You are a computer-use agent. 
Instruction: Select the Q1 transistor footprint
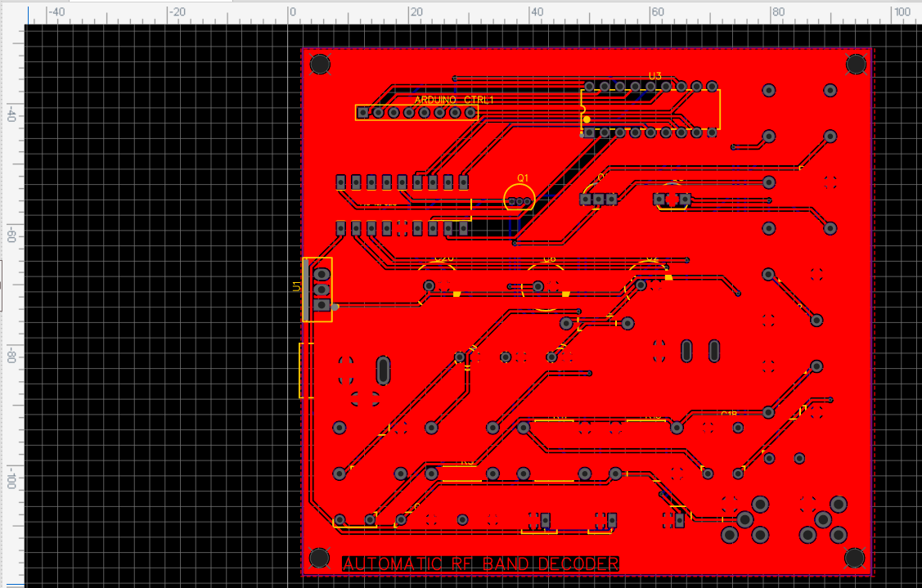[x=519, y=200]
